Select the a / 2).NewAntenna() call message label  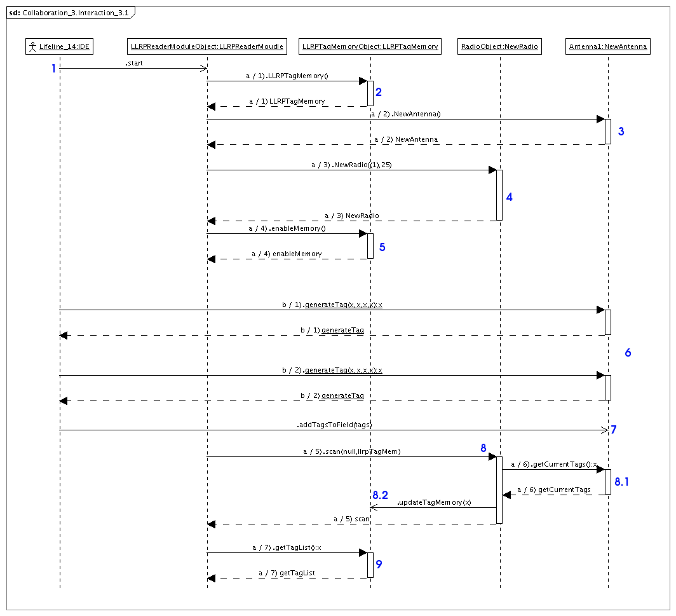click(x=405, y=114)
